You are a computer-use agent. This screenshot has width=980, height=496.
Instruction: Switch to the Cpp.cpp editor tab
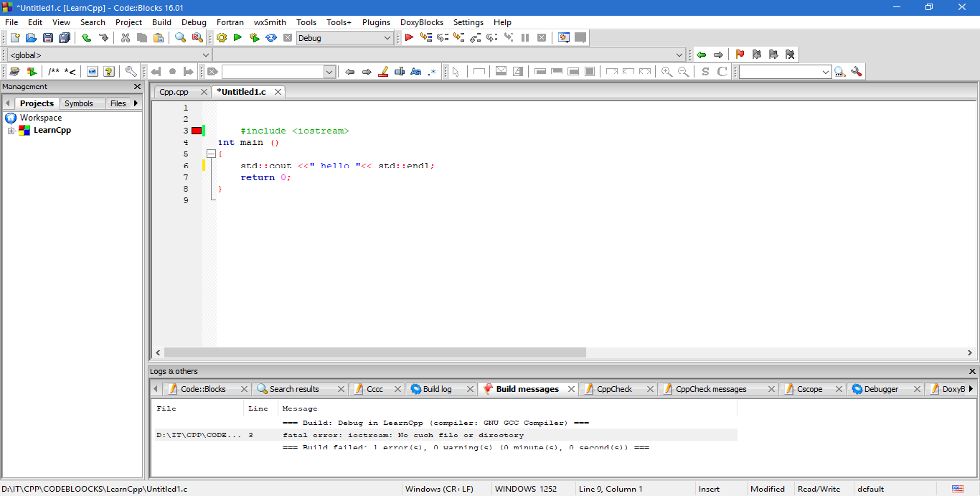point(174,92)
